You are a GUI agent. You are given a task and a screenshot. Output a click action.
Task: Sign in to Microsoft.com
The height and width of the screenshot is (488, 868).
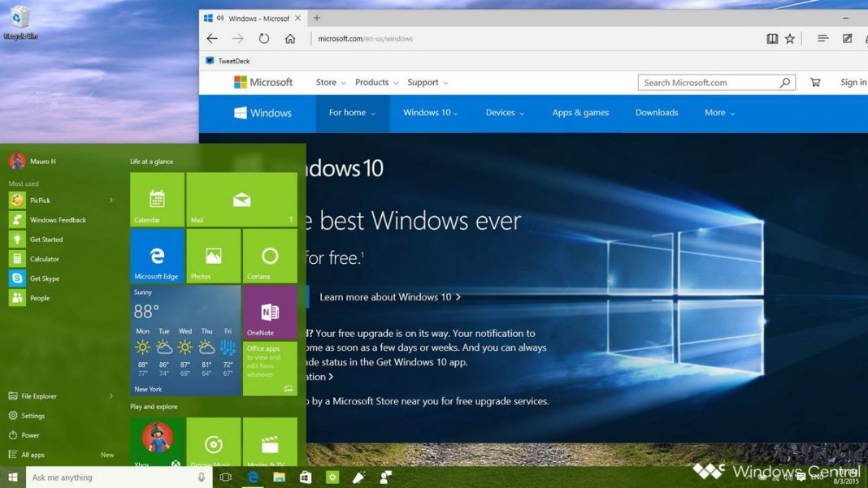853,83
